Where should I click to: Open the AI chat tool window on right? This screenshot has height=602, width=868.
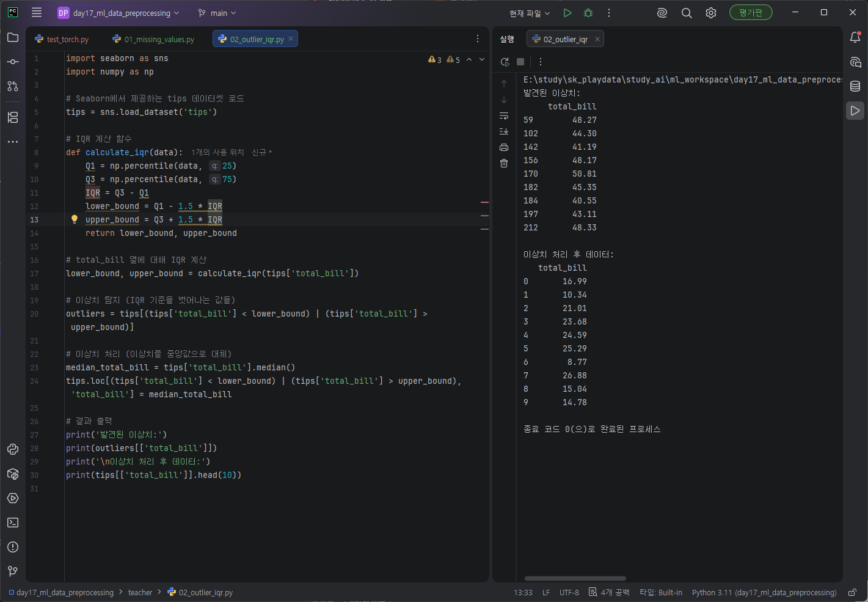coord(855,62)
